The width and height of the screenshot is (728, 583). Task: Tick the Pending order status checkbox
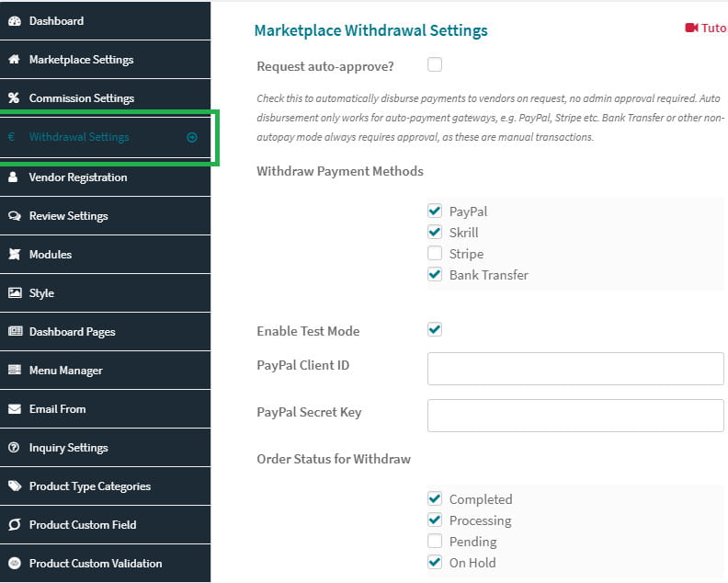tap(435, 541)
